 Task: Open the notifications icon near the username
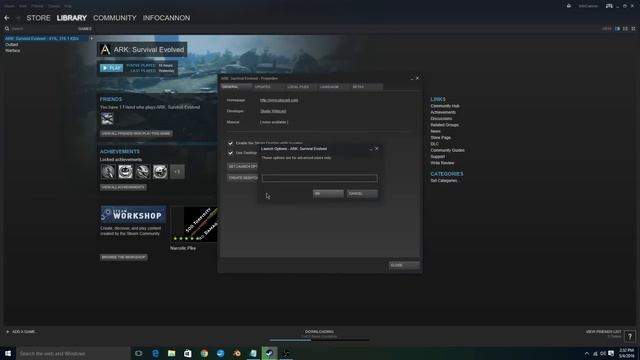[569, 6]
